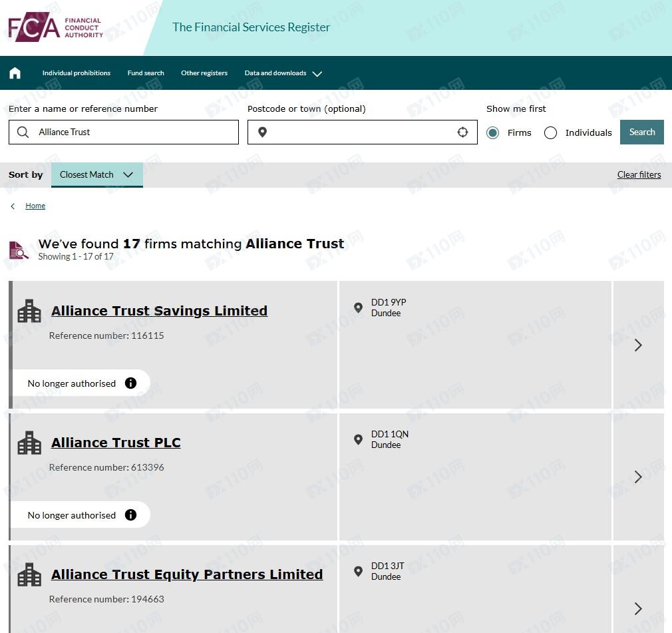Screen dimensions: 672x633
Task: Click the Show me first label
Action: pyautogui.click(x=516, y=108)
